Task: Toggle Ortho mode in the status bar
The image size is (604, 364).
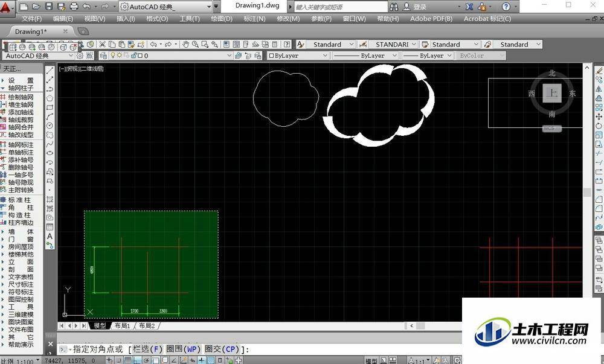Action: 138,360
